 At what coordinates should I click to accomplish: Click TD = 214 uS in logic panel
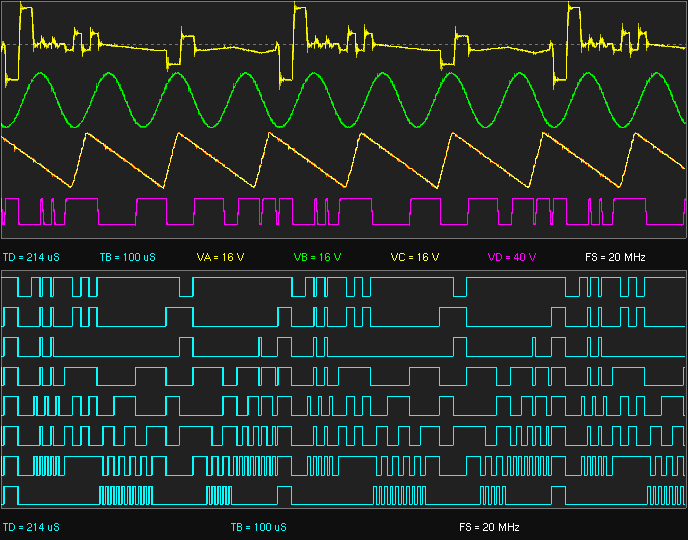[31, 527]
